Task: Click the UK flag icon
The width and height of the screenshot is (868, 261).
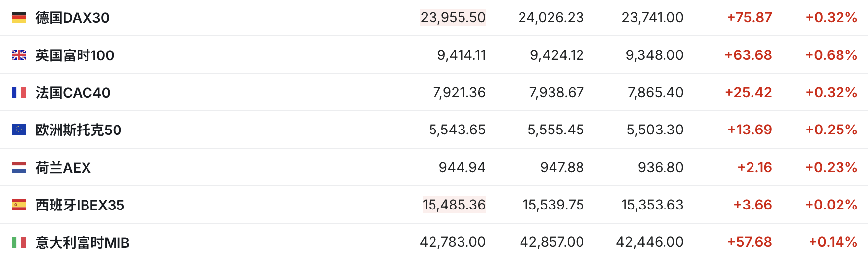Action: click(19, 55)
